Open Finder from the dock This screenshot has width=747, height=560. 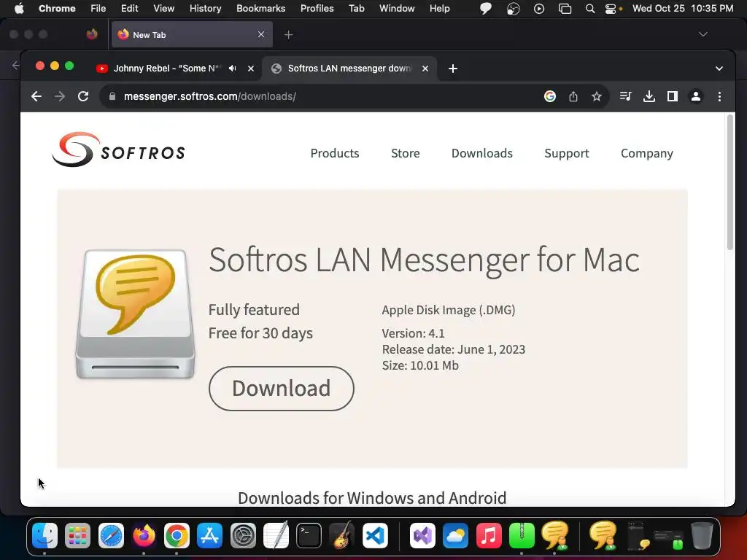pyautogui.click(x=44, y=536)
